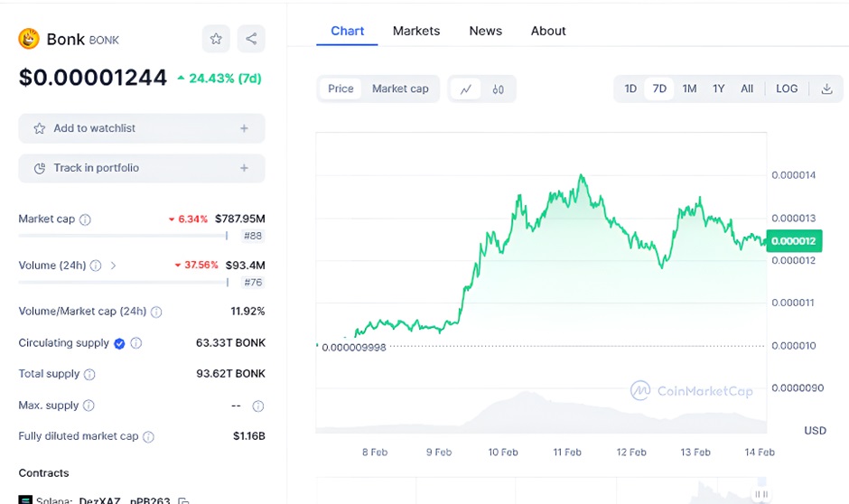Enable the LOG scale option

[787, 89]
